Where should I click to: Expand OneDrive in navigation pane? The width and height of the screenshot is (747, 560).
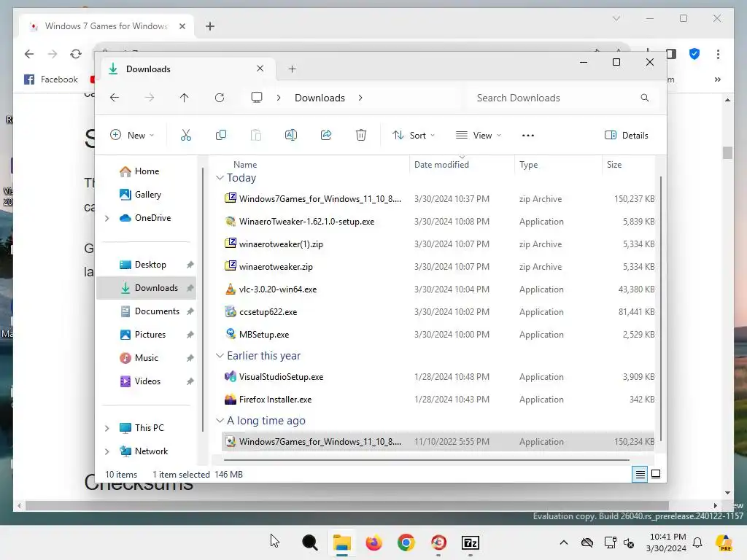coord(107,218)
